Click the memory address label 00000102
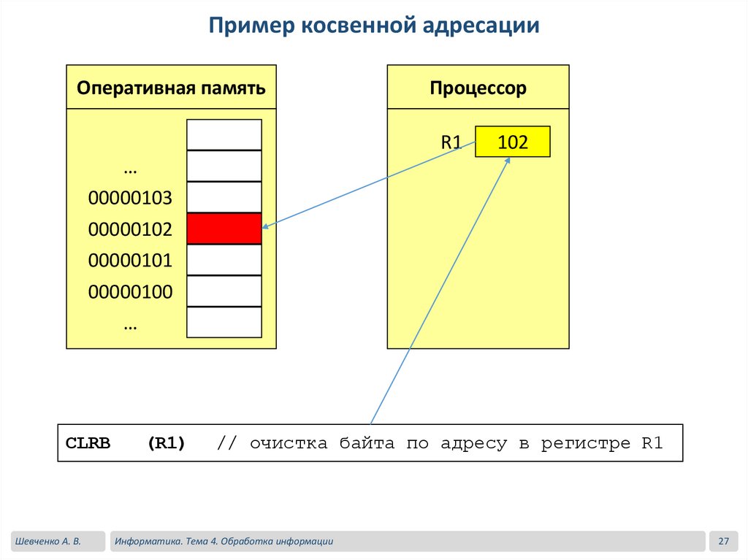Viewport: 748px width, 560px height. [130, 229]
